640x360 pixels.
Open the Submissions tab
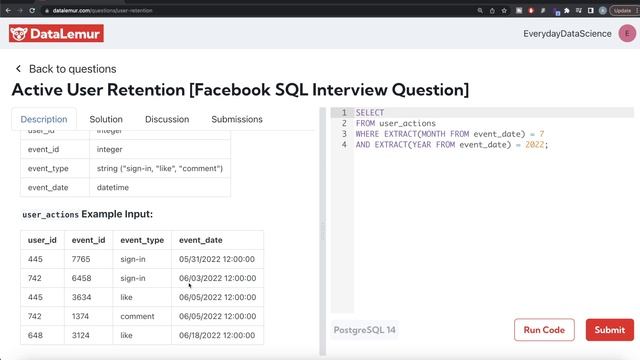237,119
